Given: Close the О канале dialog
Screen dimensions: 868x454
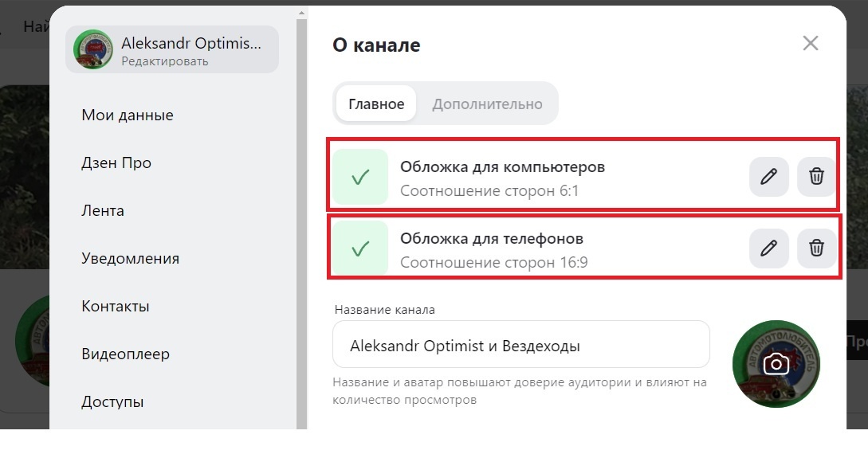Looking at the screenshot, I should click(x=811, y=43).
